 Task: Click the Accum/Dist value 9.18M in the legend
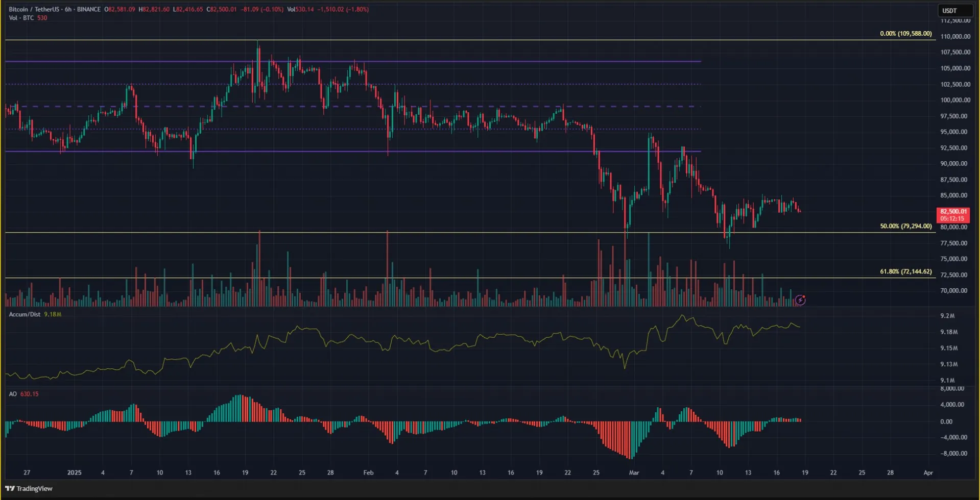pos(53,314)
